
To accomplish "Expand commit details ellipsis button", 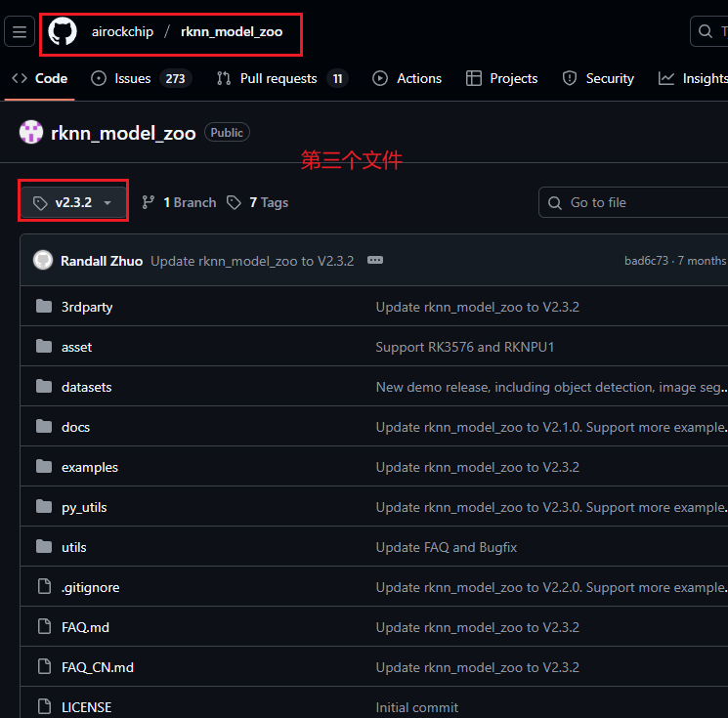I will pos(375,260).
